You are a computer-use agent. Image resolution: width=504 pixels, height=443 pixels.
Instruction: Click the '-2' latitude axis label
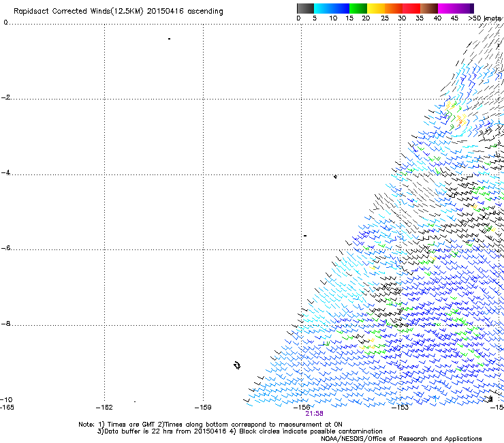[5, 97]
